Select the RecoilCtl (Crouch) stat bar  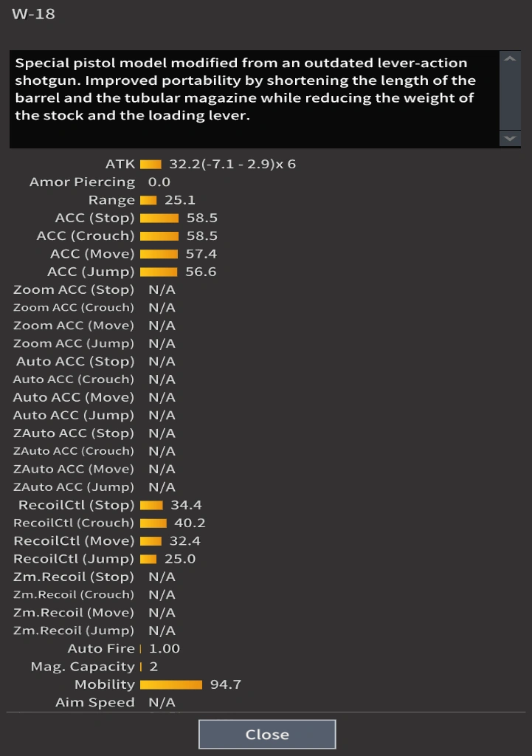[x=153, y=523]
